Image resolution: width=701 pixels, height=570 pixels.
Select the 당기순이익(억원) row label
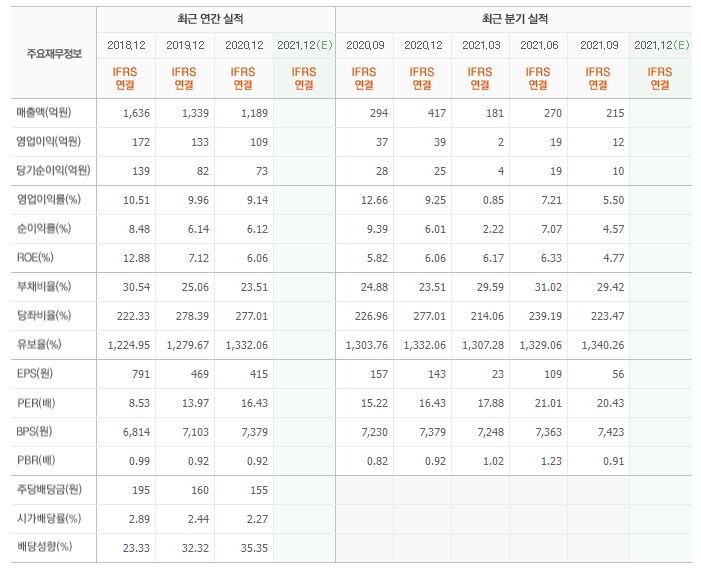click(x=54, y=170)
